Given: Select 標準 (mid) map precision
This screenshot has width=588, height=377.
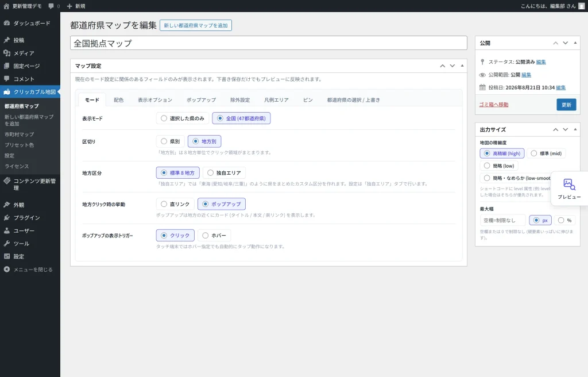Looking at the screenshot, I should 547,153.
